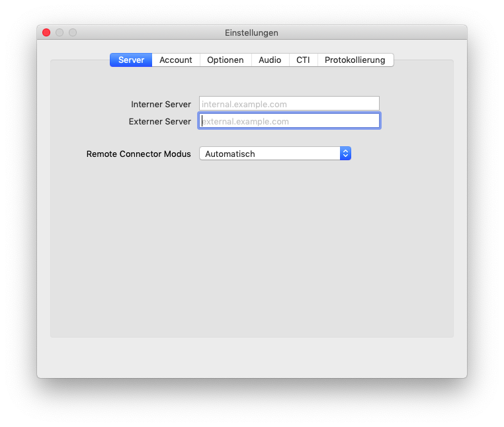
Task: Switch to the Account tab
Action: 175,60
